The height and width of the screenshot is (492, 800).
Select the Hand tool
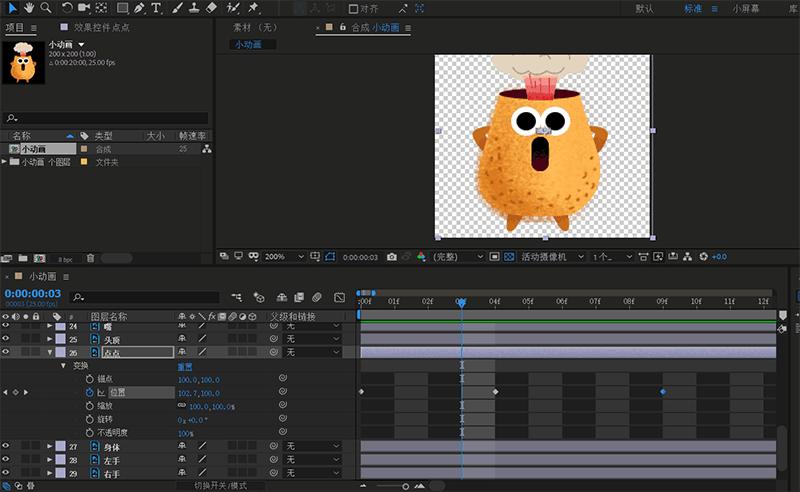(x=29, y=8)
